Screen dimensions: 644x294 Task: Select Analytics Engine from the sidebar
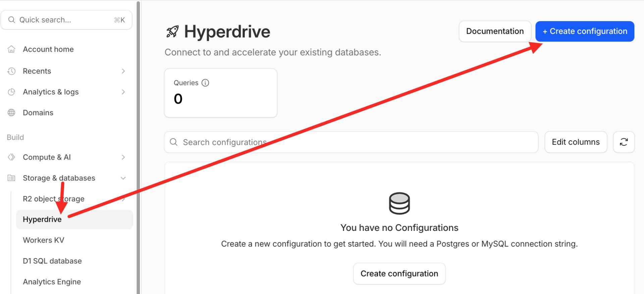click(x=52, y=282)
